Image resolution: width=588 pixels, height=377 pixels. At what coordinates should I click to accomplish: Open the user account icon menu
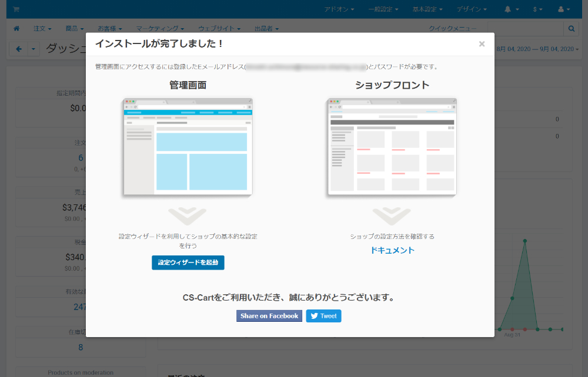click(x=564, y=9)
